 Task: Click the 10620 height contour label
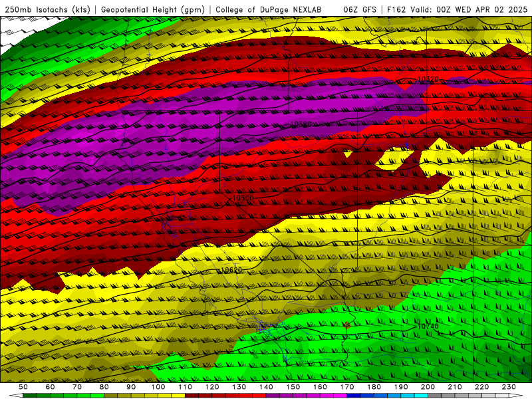231,270
